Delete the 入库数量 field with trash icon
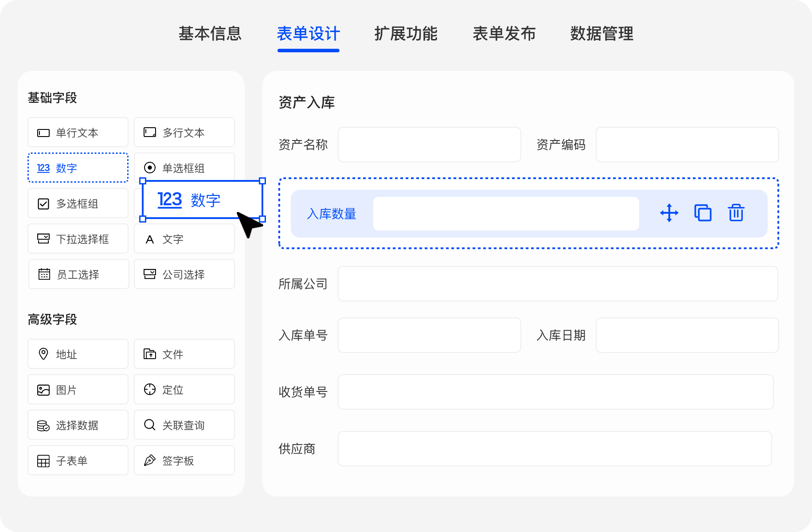 [x=736, y=213]
